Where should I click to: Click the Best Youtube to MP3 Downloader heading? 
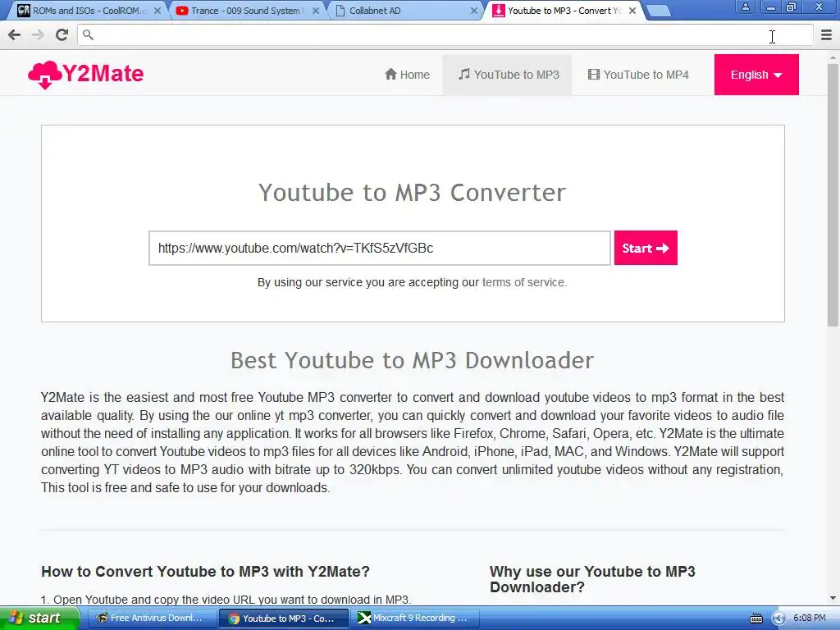coord(412,360)
